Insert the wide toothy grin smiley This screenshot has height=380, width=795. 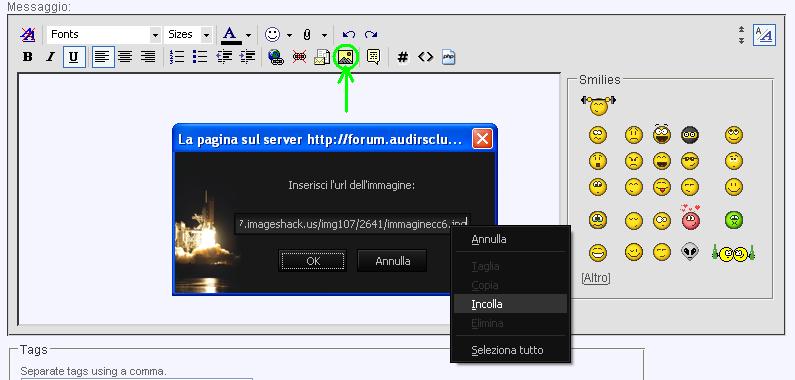click(598, 252)
